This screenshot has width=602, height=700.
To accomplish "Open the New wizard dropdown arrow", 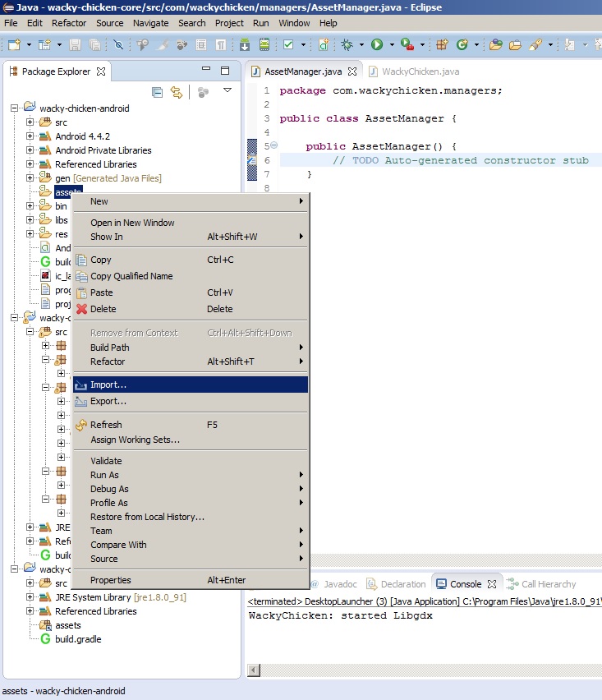I will [29, 44].
